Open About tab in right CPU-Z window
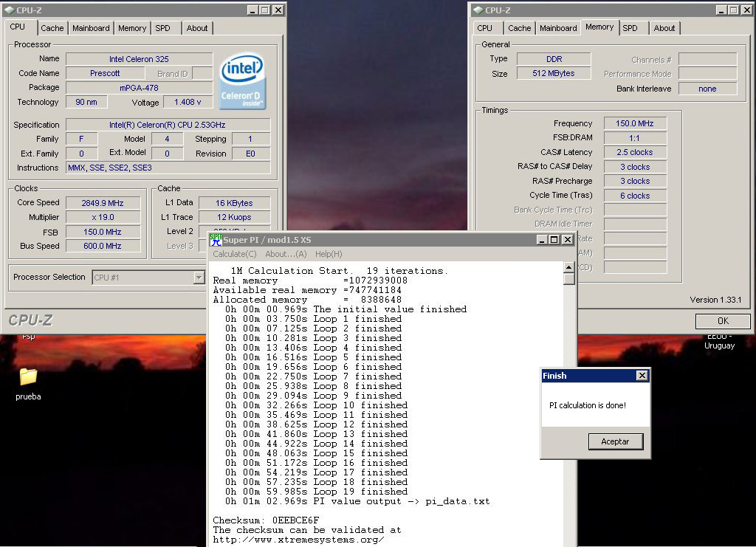Image resolution: width=756 pixels, height=547 pixels. [x=664, y=28]
